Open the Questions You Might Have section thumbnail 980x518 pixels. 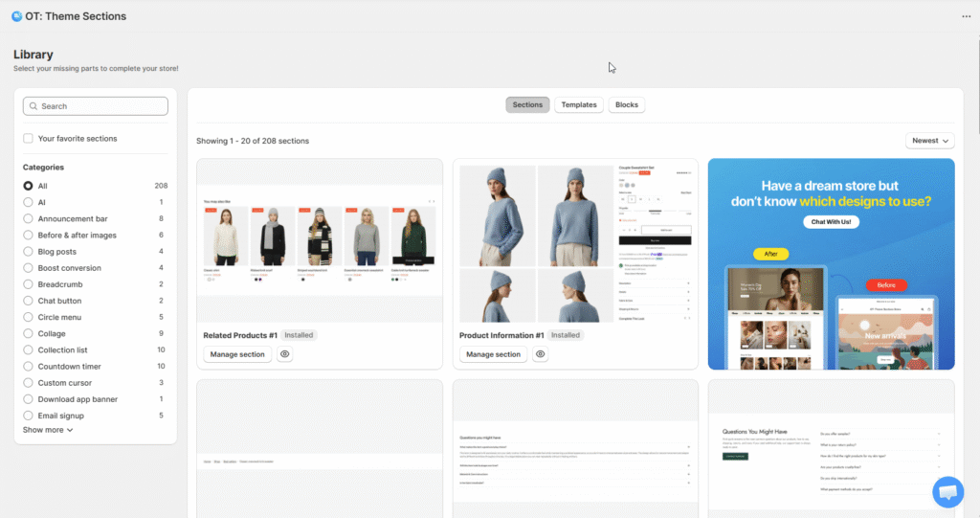click(832, 448)
